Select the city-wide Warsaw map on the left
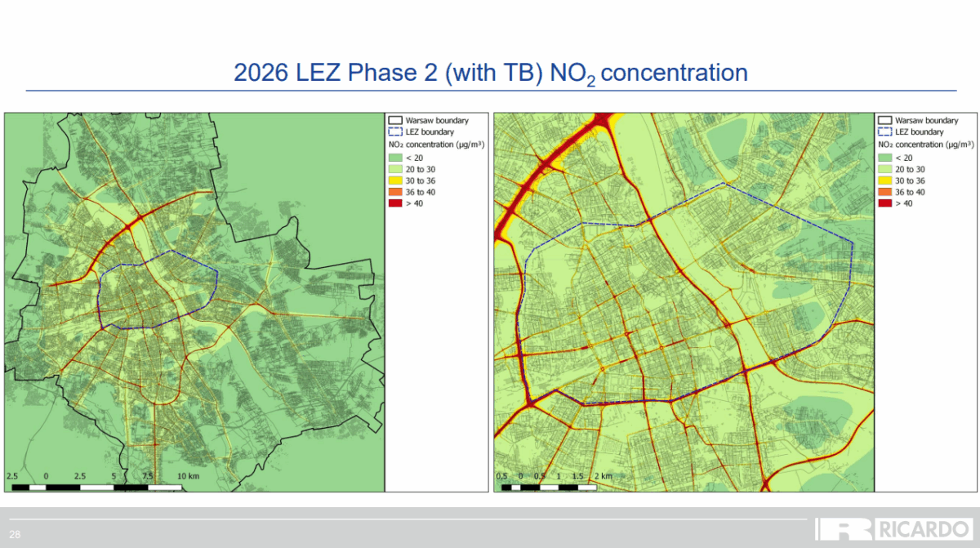The width and height of the screenshot is (980, 548). (194, 302)
